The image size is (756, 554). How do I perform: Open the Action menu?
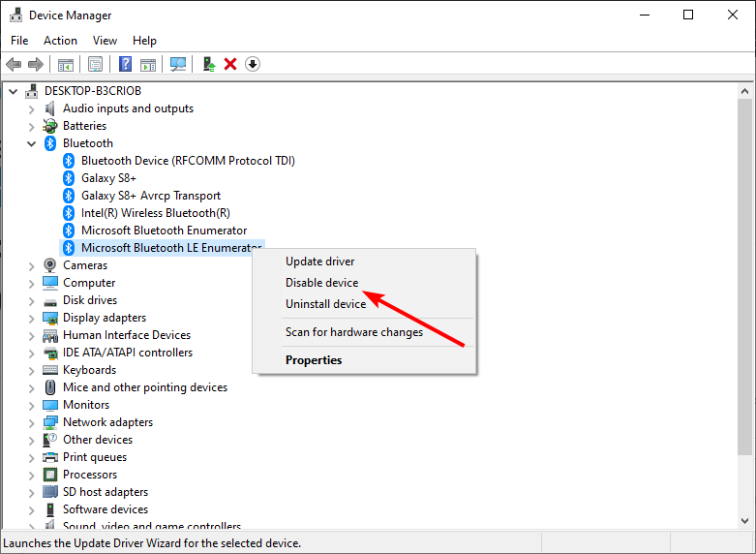tap(60, 41)
